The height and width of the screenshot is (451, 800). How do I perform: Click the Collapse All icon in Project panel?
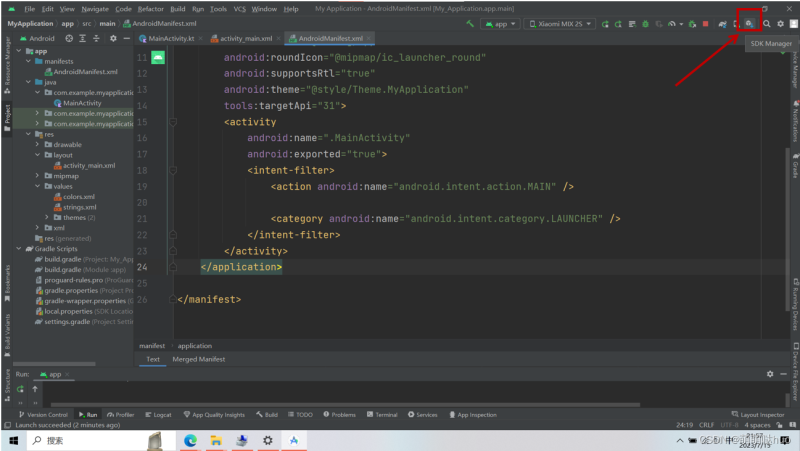coord(96,38)
